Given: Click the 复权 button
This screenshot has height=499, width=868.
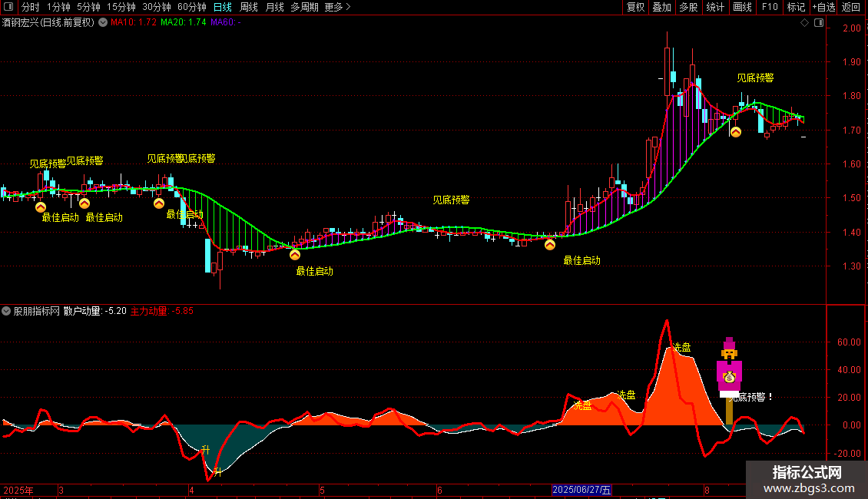Looking at the screenshot, I should click(635, 7).
